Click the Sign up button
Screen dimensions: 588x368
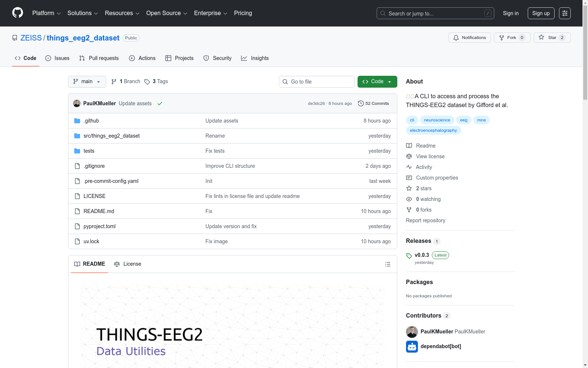coord(541,13)
